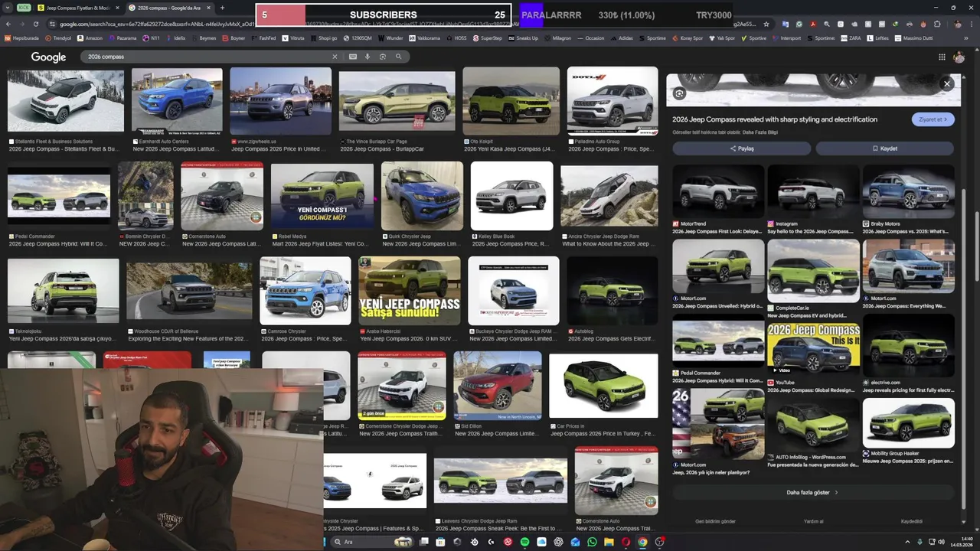Open the Adidas bookmark

(622, 37)
